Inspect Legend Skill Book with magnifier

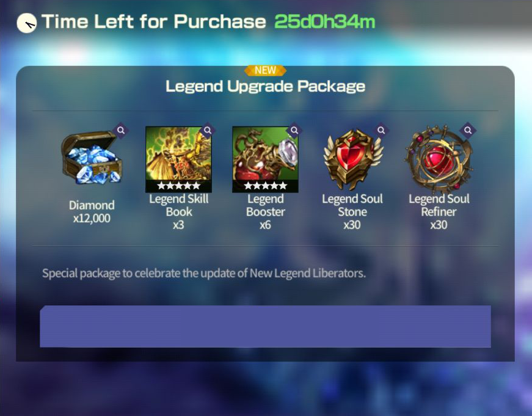(208, 130)
